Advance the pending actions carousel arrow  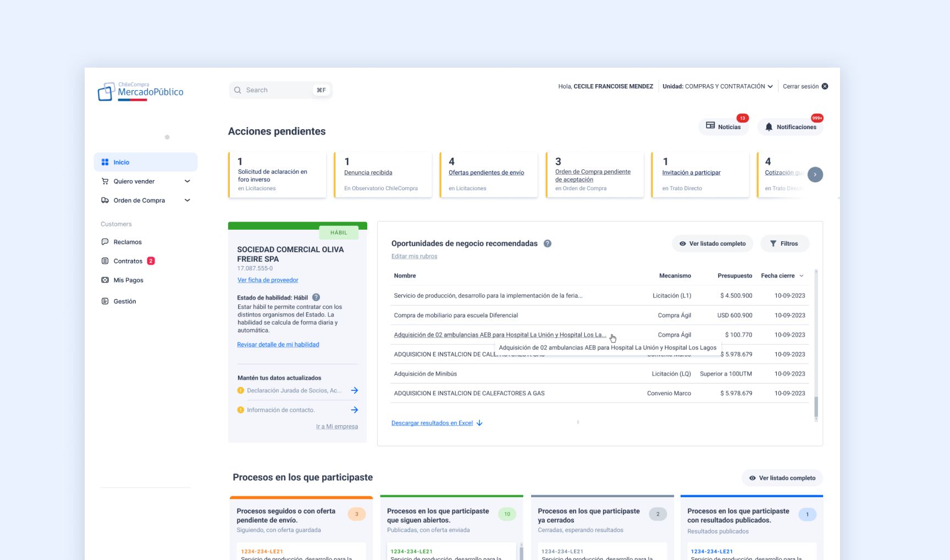point(815,174)
